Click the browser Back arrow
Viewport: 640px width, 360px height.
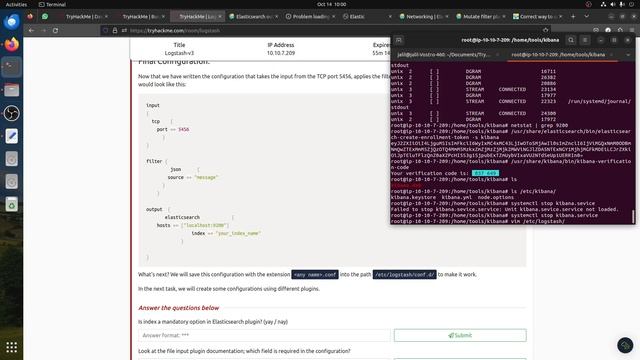tap(31, 30)
